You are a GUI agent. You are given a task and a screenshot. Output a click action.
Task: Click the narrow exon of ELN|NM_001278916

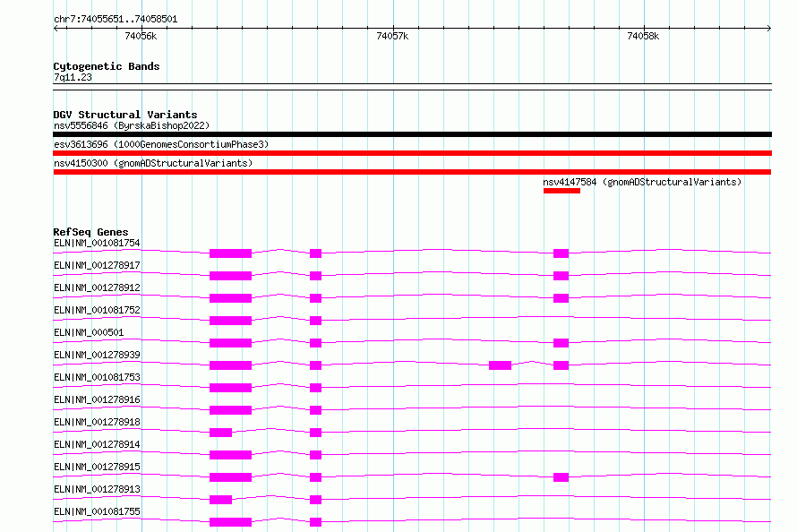point(315,410)
